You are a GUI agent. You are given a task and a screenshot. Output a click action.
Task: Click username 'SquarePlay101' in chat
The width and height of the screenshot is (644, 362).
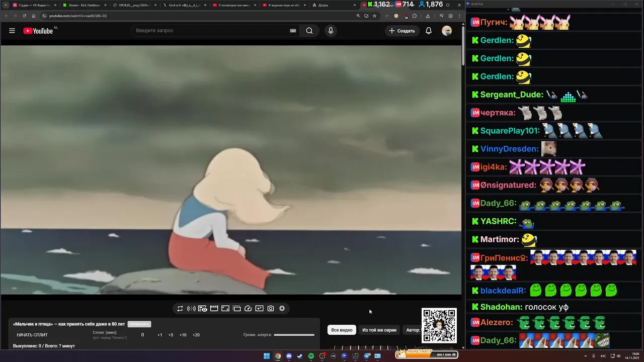[x=510, y=131]
